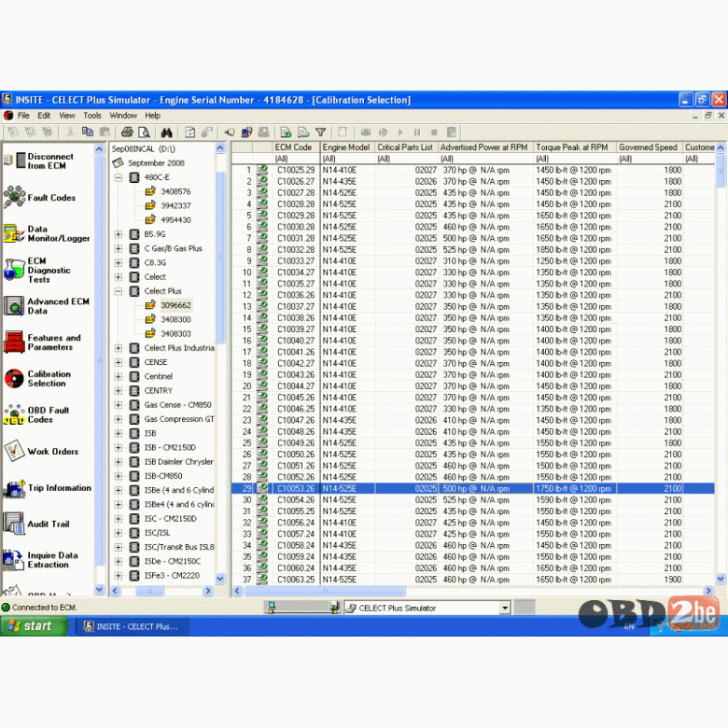Select row C10054.26 in the table
The width and height of the screenshot is (728, 728).
coord(472,500)
